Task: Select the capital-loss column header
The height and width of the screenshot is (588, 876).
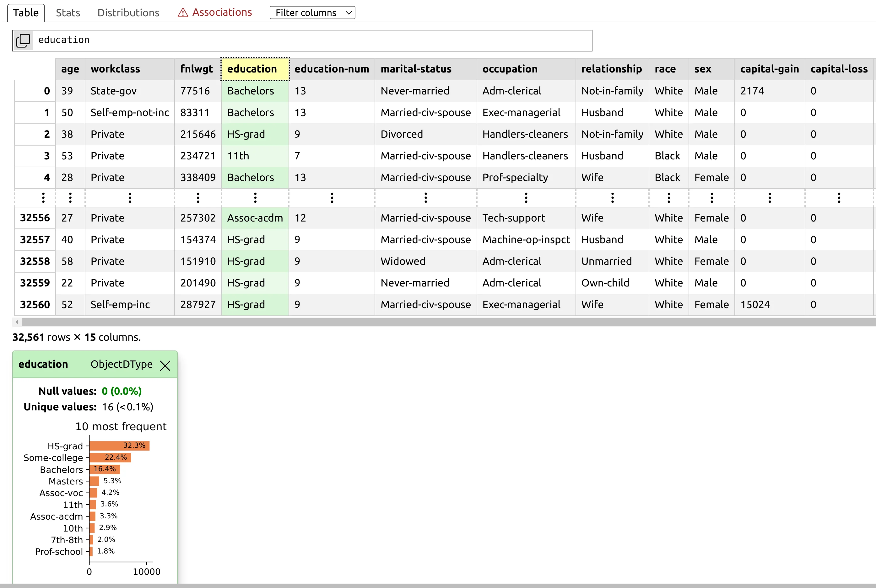Action: click(839, 69)
